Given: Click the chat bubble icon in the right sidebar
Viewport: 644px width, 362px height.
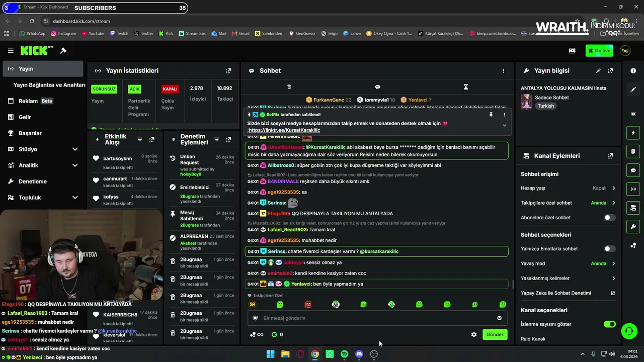Looking at the screenshot, I should pos(633,170).
